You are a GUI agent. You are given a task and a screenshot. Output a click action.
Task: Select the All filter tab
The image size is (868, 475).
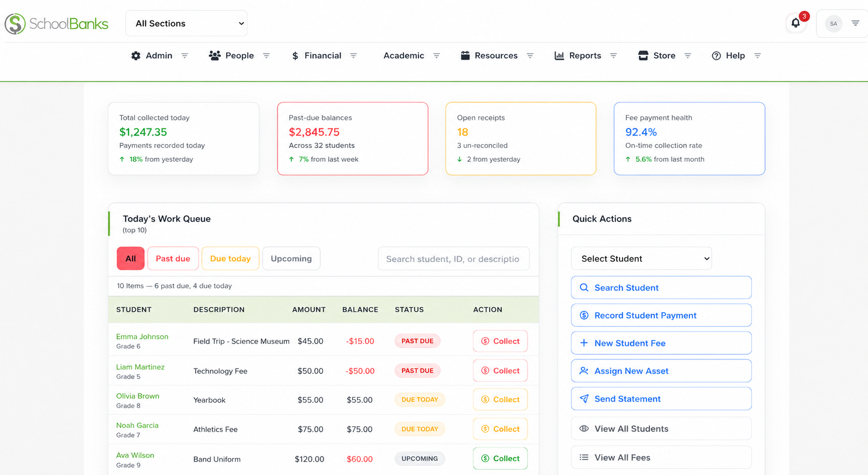point(131,258)
